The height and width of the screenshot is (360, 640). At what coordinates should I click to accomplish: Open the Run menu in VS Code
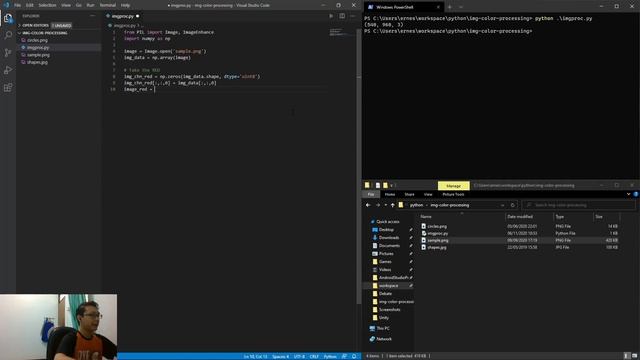[x=91, y=5]
